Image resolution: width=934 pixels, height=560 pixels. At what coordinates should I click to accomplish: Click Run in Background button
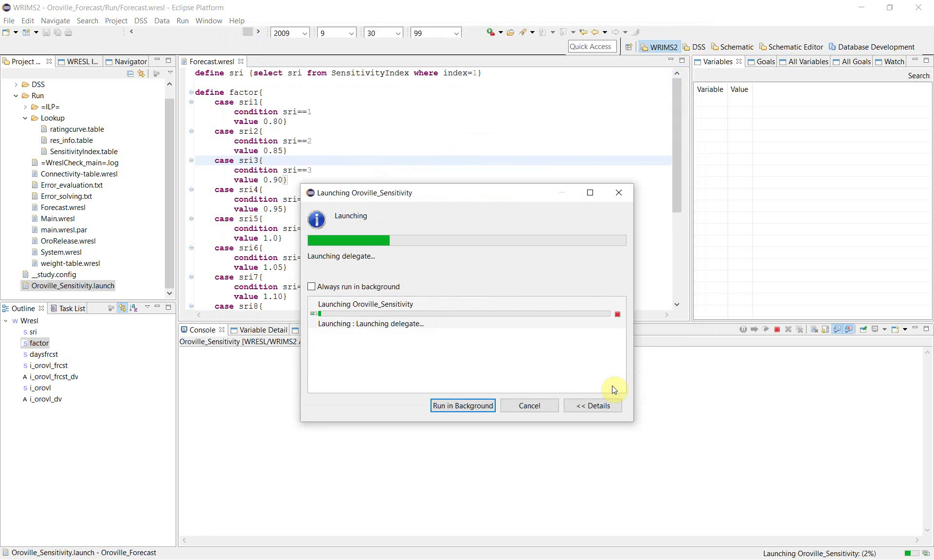click(463, 406)
